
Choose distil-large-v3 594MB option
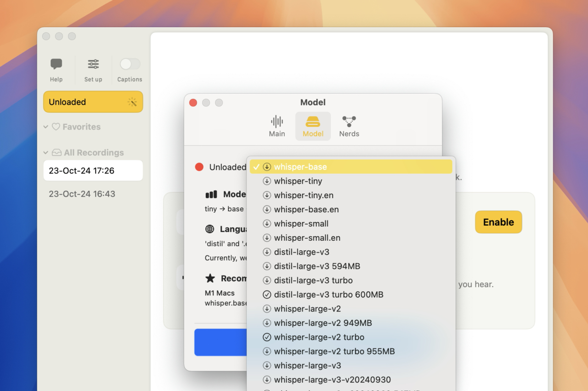351,266
